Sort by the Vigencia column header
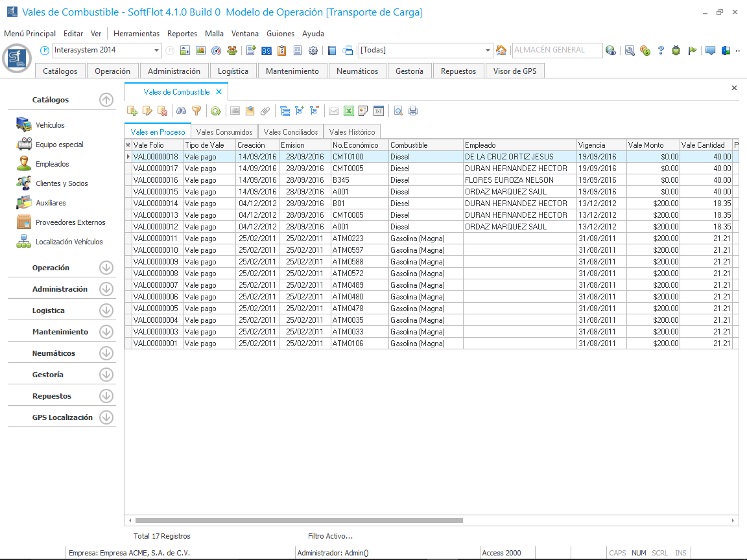Image resolution: width=747 pixels, height=560 pixels. click(600, 145)
